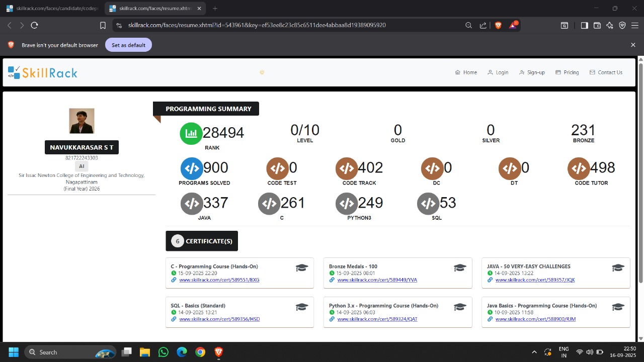Image resolution: width=644 pixels, height=362 pixels.
Task: Open the Java Basics course certificate link
Action: tap(535, 319)
